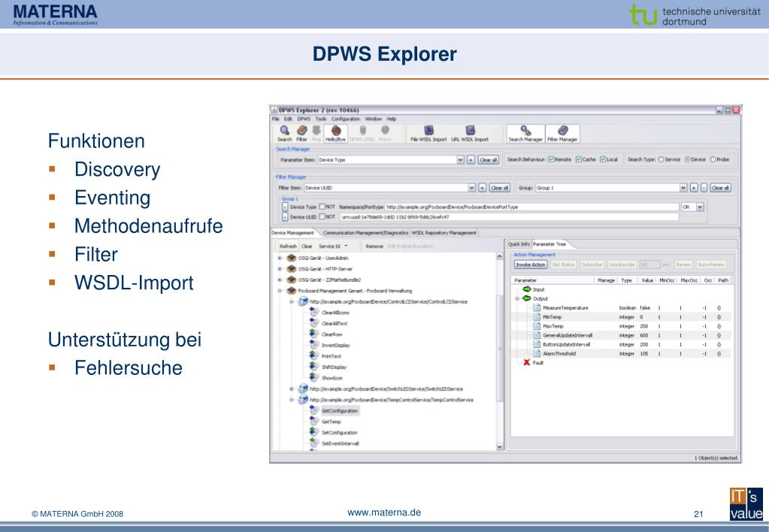Click the ClearRow operation icon
Image resolution: width=769 pixels, height=532 pixels.
point(314,334)
